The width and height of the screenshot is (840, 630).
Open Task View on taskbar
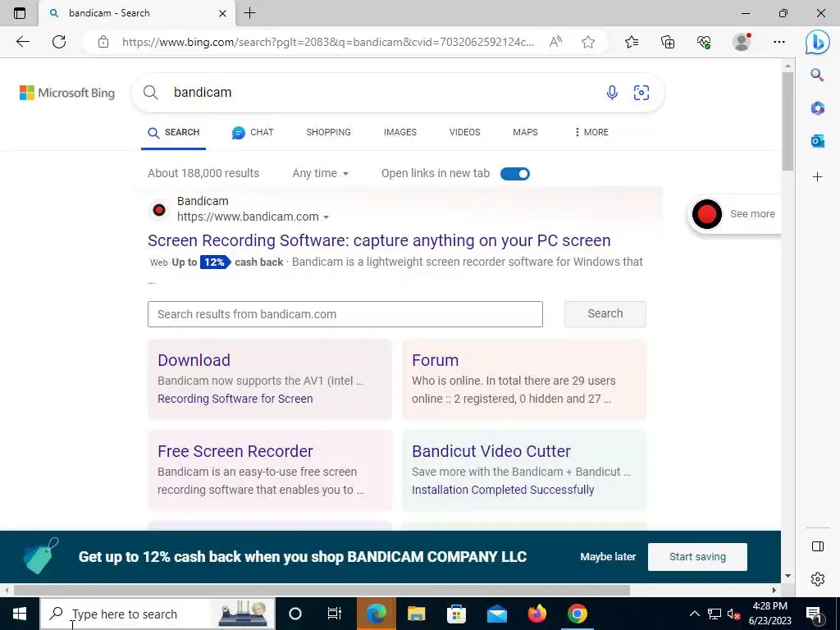(x=335, y=614)
